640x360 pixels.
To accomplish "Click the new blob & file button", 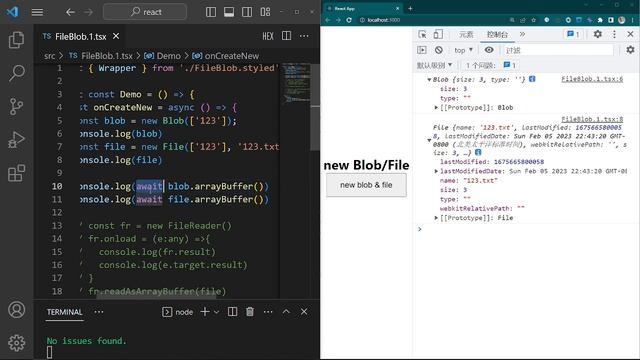I will tap(366, 185).
